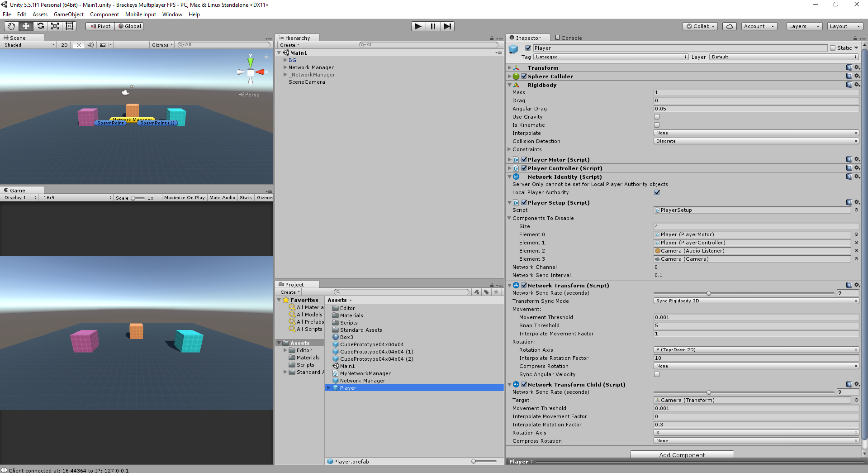Open Network Identity help icon
The image size is (868, 473).
(x=849, y=177)
